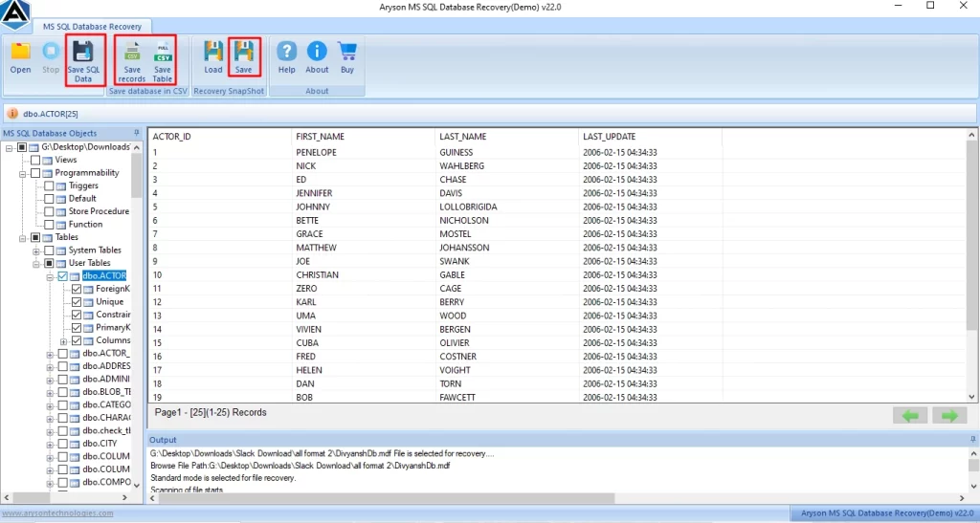
Task: Select the MS SQL Database Recovery tab
Action: pyautogui.click(x=92, y=27)
